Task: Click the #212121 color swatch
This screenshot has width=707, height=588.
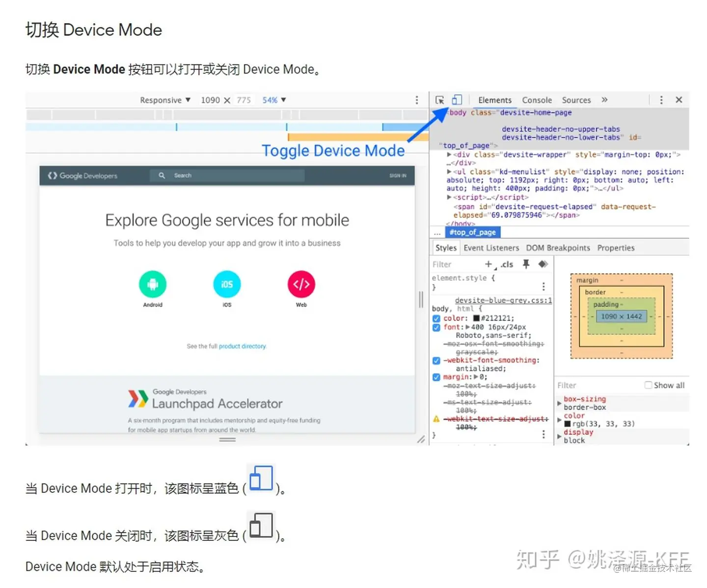Action: click(476, 319)
